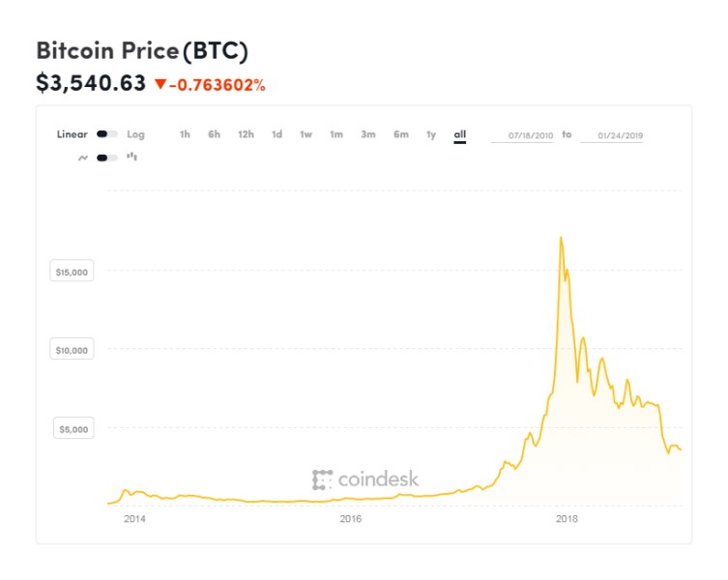728x580 pixels.
Task: Click the Log scale label
Action: click(x=135, y=134)
